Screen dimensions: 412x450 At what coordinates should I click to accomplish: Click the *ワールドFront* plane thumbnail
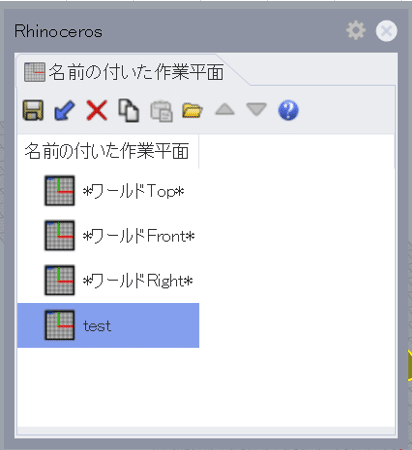60,235
